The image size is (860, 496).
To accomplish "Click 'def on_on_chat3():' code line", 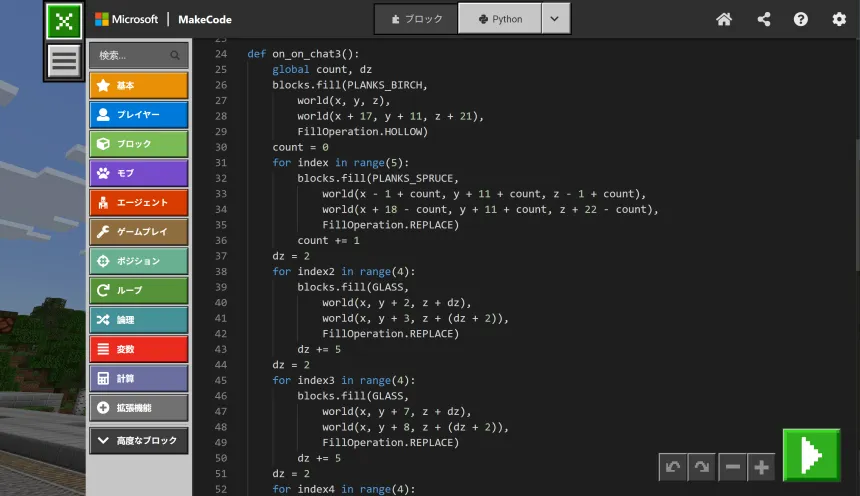I will [303, 54].
